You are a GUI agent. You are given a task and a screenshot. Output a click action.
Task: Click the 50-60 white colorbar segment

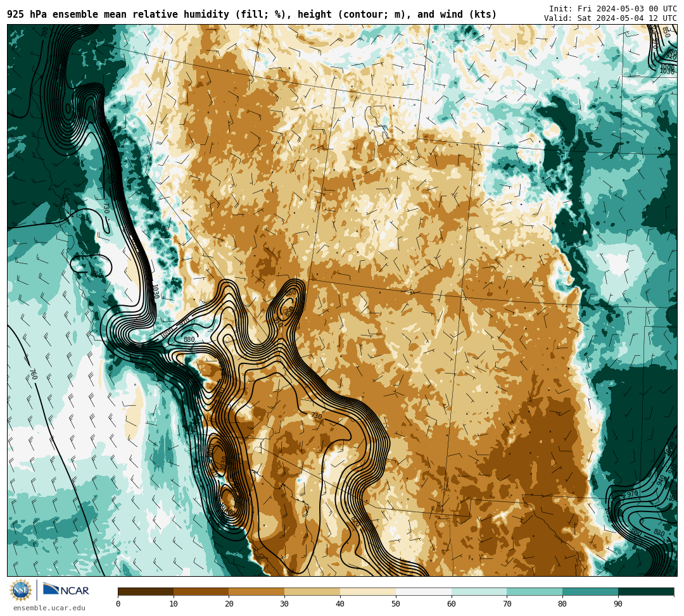[x=424, y=591]
